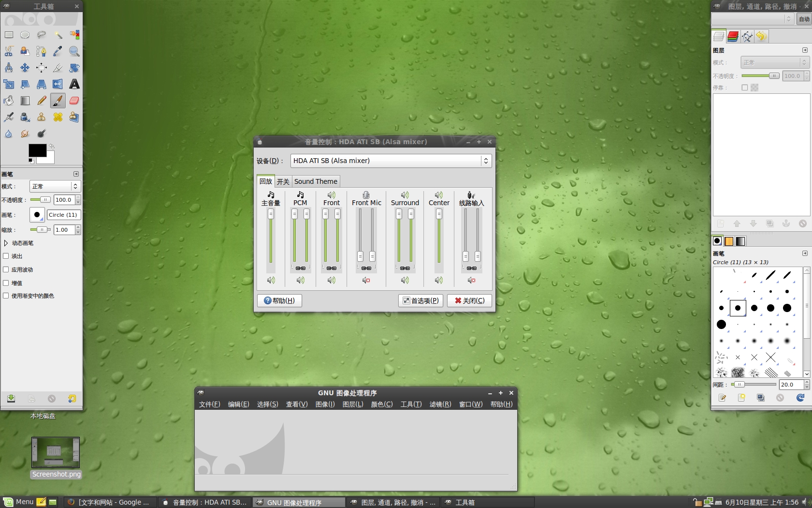This screenshot has width=812, height=508.
Task: Toggle lock alpha checkbox in Layers panel
Action: coord(745,88)
